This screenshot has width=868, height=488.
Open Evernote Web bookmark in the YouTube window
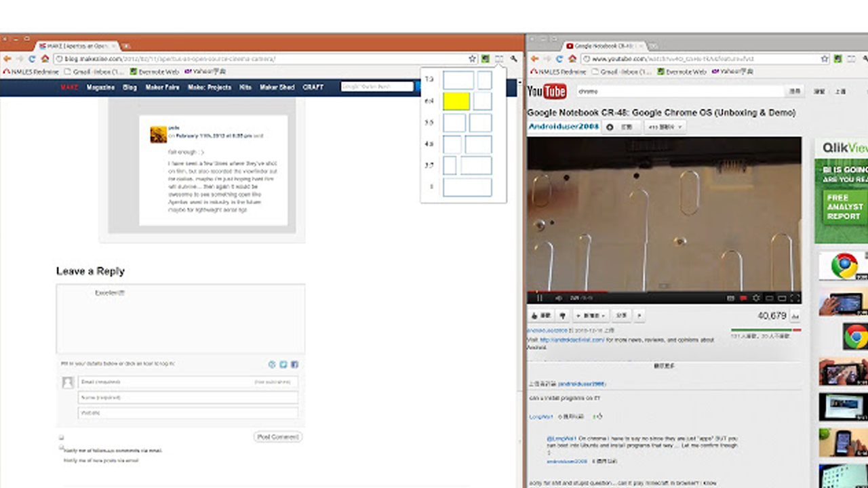tap(683, 71)
